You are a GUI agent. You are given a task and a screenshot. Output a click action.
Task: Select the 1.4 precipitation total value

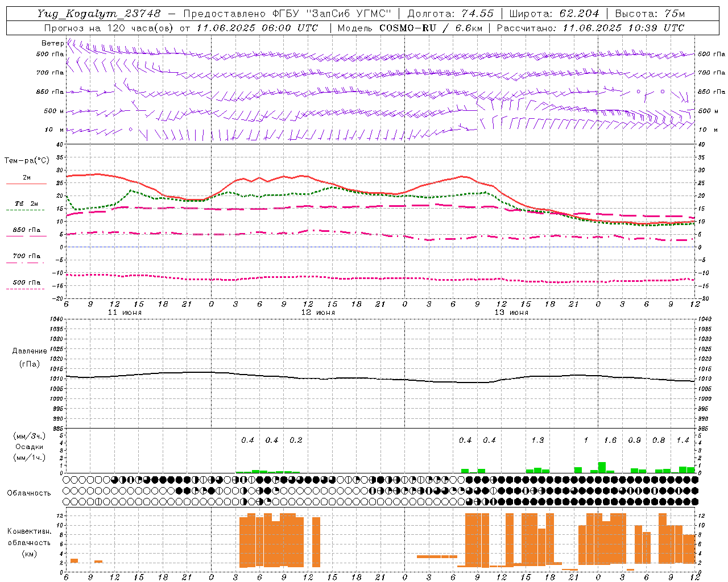click(682, 440)
